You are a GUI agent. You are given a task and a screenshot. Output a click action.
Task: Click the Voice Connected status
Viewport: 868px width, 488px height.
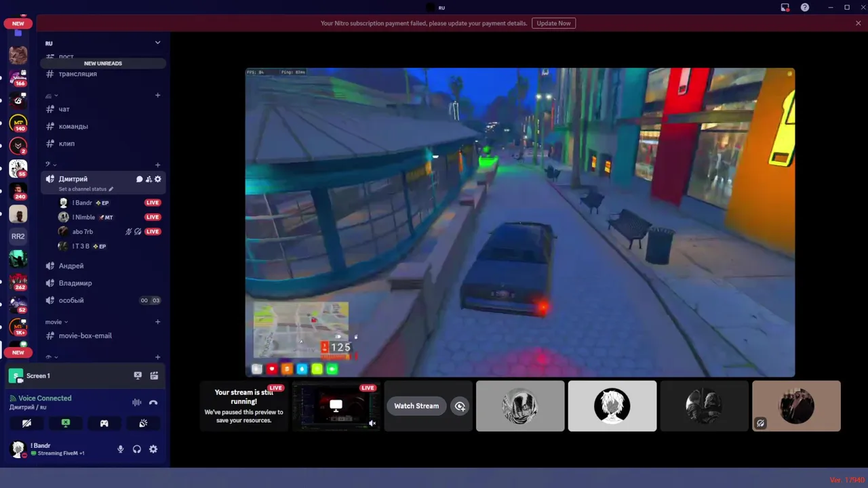click(x=45, y=399)
